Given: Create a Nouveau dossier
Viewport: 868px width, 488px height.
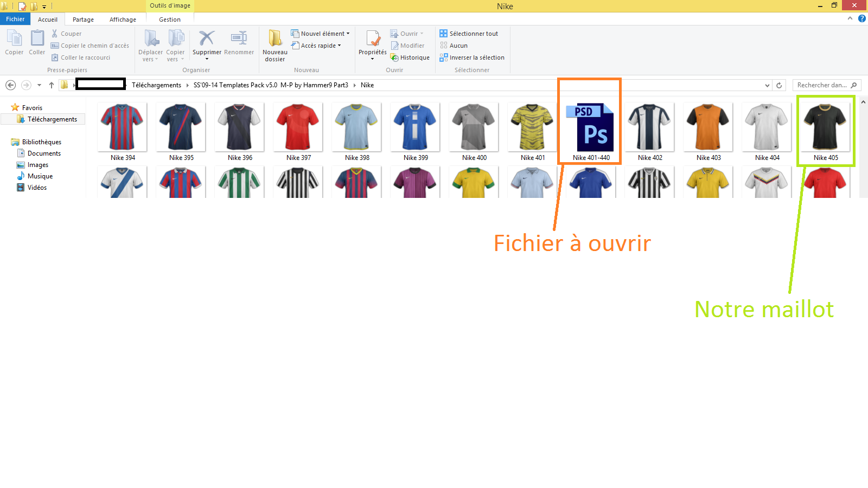Looking at the screenshot, I should [x=275, y=46].
